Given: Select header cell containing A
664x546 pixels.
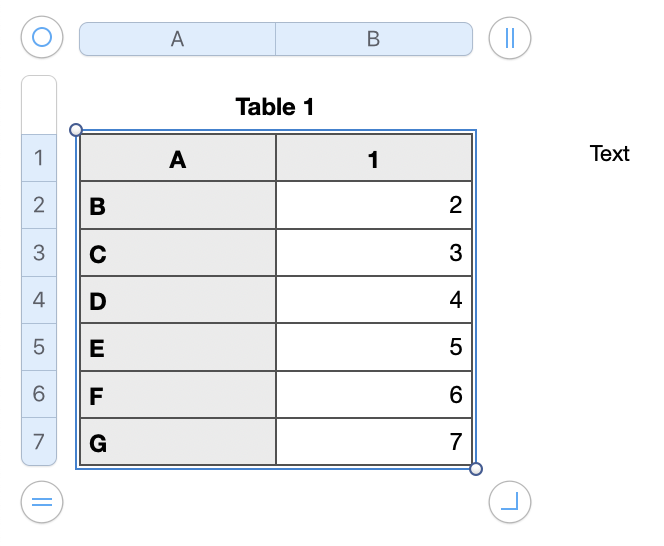Looking at the screenshot, I should pyautogui.click(x=177, y=159).
